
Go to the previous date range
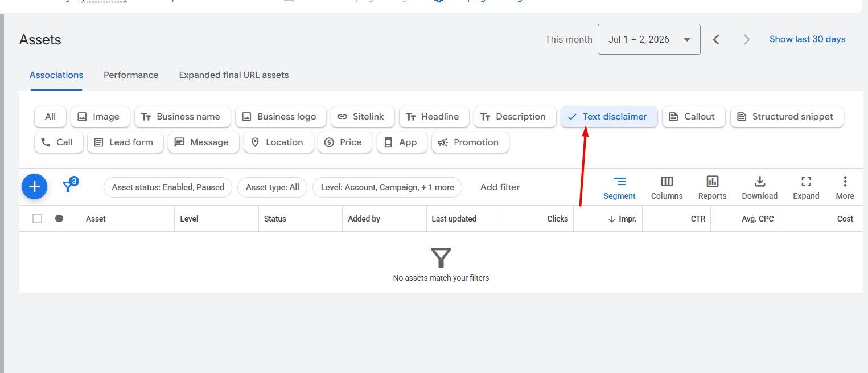[x=716, y=39]
